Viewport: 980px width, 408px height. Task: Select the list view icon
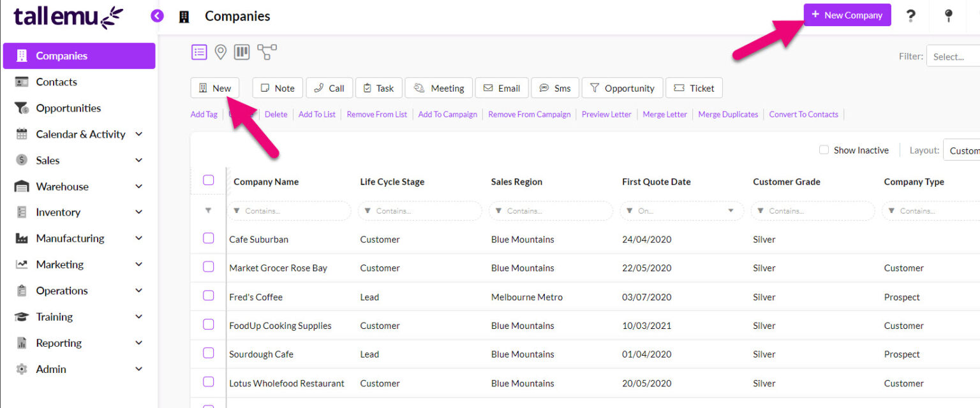[x=199, y=52]
